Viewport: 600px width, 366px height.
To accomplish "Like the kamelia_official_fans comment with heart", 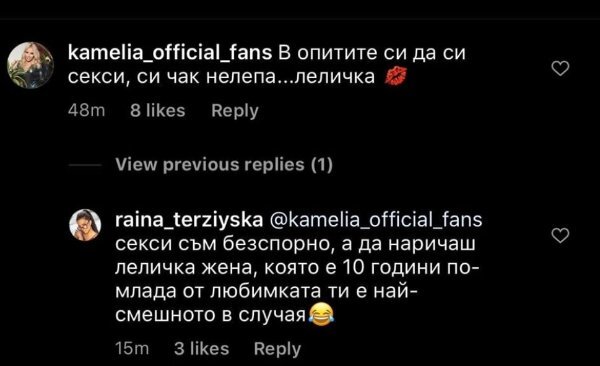I will coord(560,69).
